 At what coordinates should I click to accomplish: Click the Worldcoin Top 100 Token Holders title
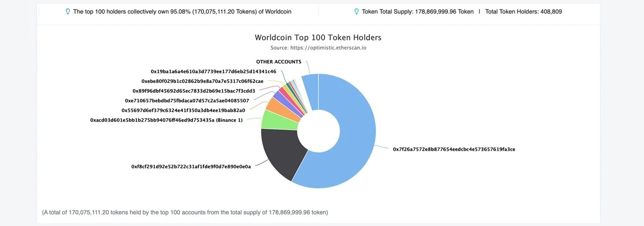(318, 38)
